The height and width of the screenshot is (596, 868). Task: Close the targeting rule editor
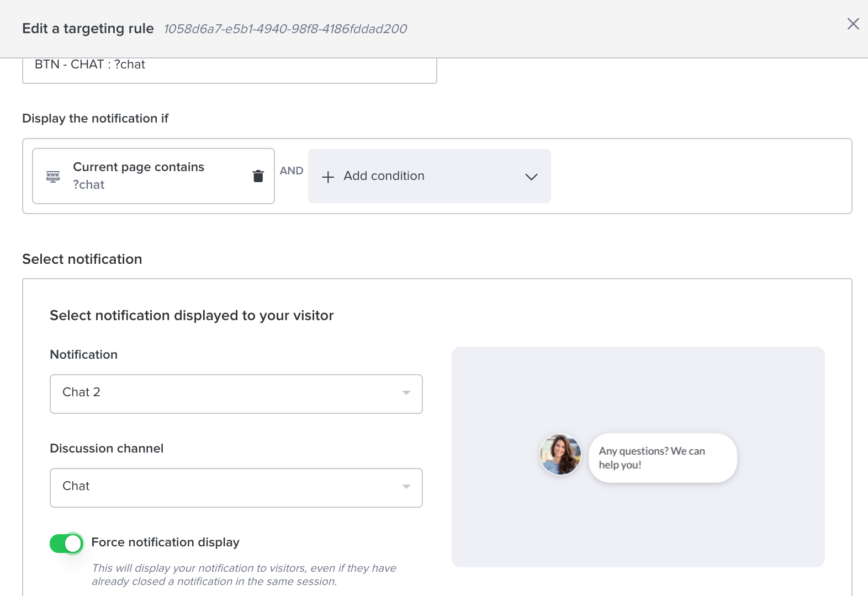853,24
